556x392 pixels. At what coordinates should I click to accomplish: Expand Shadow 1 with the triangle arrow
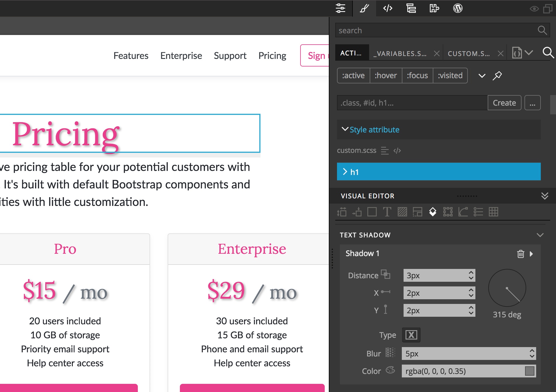pos(531,254)
